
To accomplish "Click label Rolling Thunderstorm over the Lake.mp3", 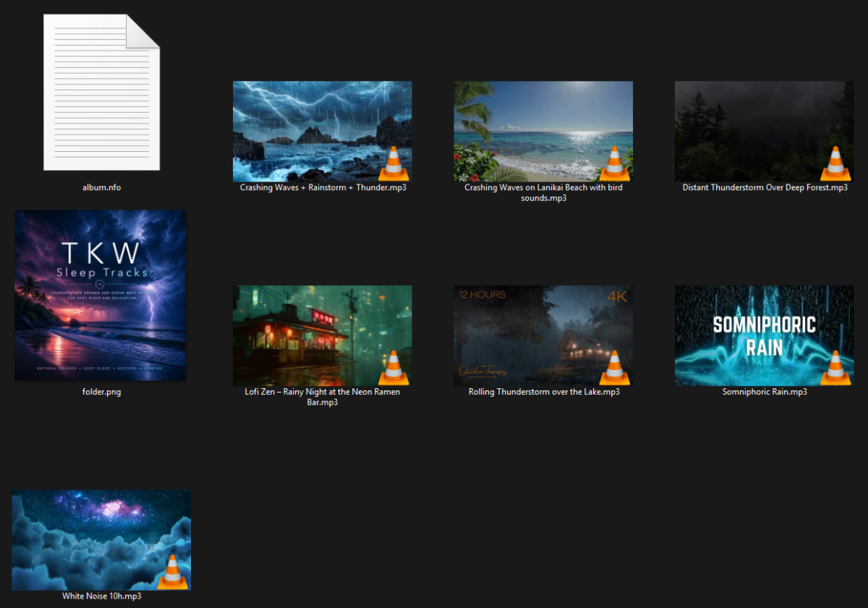I will (544, 392).
